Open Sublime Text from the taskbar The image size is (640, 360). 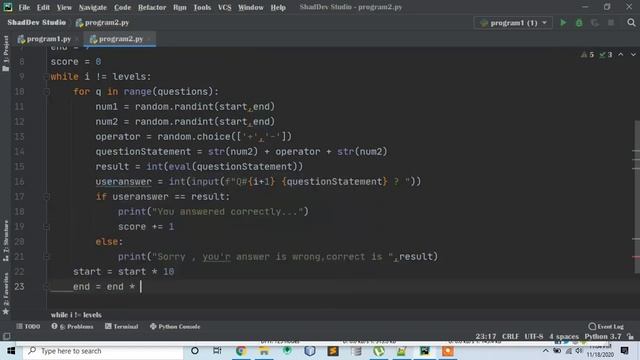333,351
